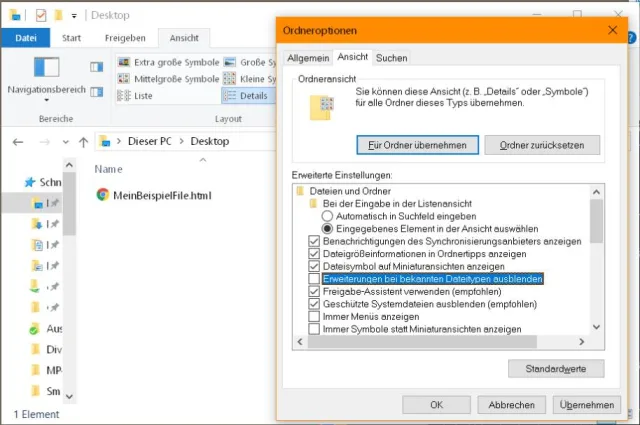Open the Div folder in sidebar

(46, 349)
